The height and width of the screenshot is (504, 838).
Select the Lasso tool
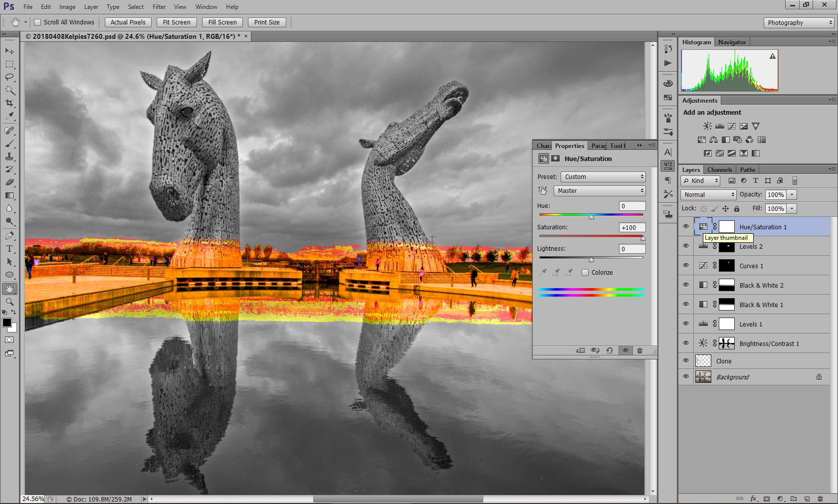[9, 77]
